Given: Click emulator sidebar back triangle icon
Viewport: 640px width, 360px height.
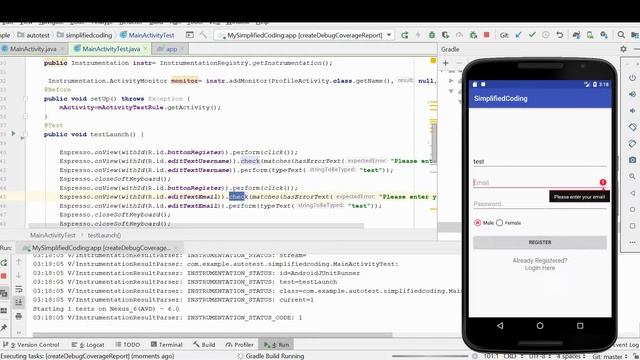Looking at the screenshot, I should (x=632, y=193).
